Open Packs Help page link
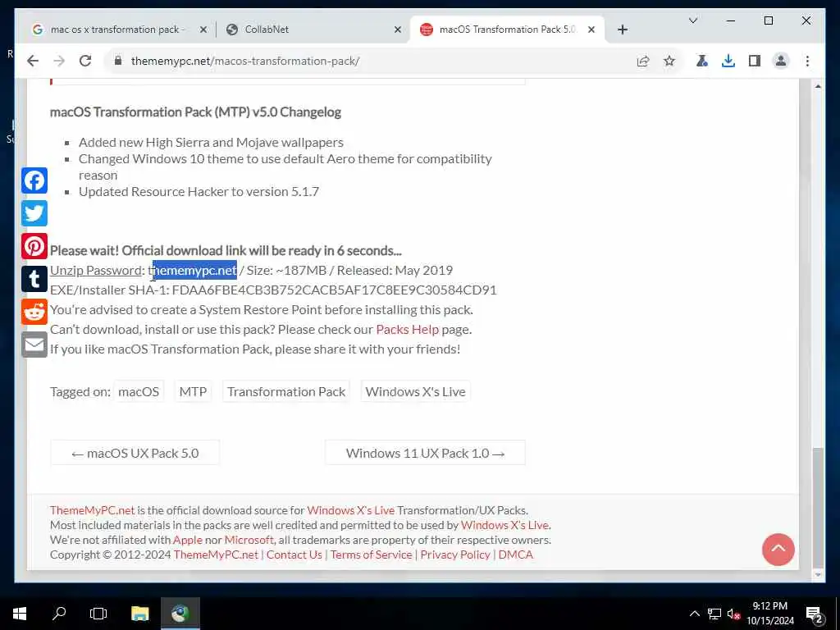 (x=407, y=330)
